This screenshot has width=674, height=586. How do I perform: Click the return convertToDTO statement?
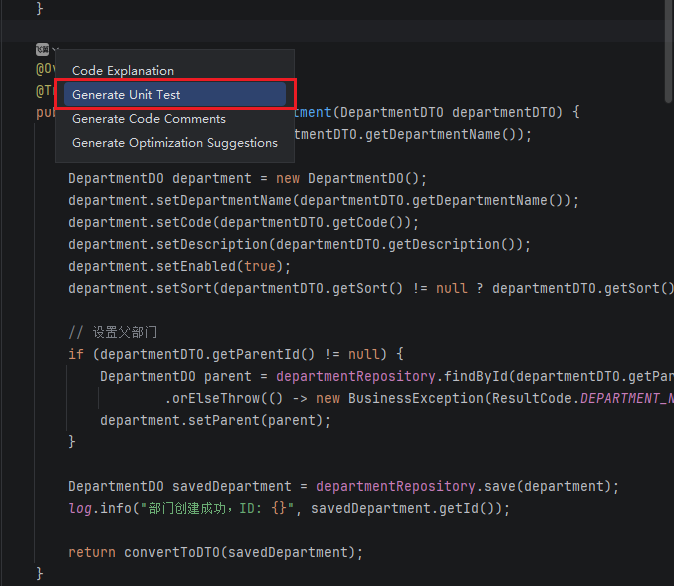tap(215, 553)
